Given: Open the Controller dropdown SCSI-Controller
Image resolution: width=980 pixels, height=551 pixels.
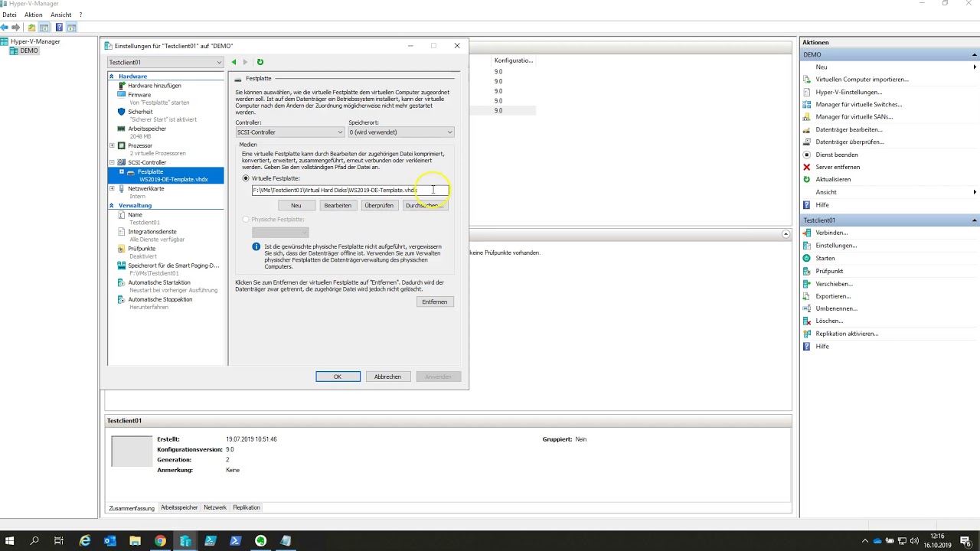Looking at the screenshot, I should pos(289,132).
